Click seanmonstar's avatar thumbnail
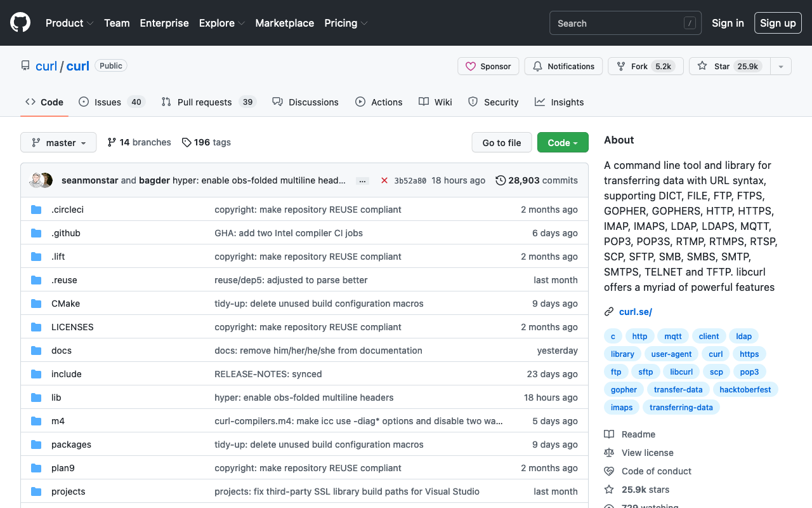This screenshot has width=812, height=508. [x=36, y=180]
